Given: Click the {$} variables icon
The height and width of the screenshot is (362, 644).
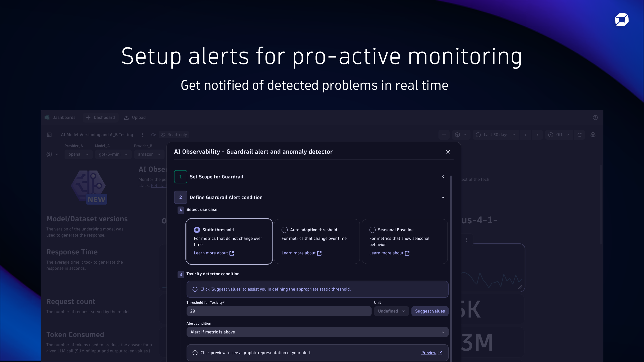Looking at the screenshot, I should click(x=49, y=154).
